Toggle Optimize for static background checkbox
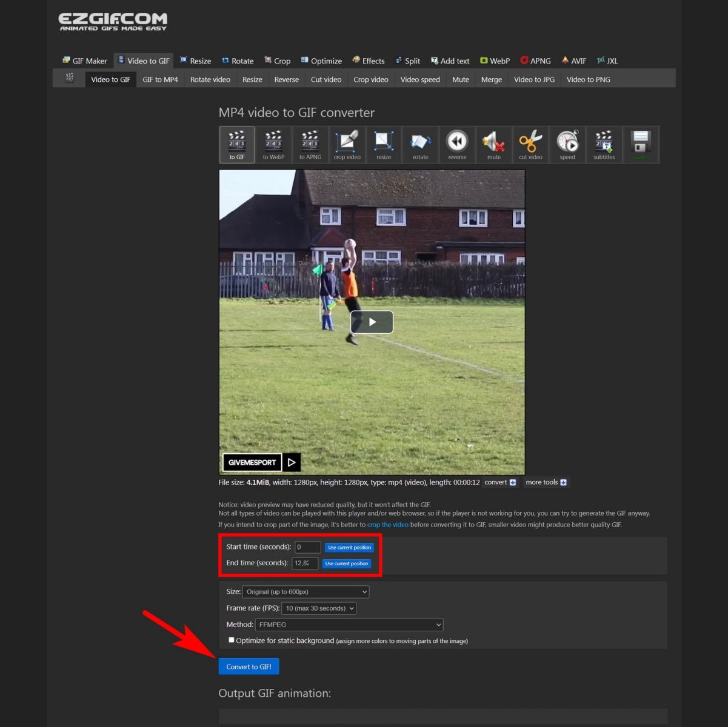728x727 pixels. coord(231,640)
